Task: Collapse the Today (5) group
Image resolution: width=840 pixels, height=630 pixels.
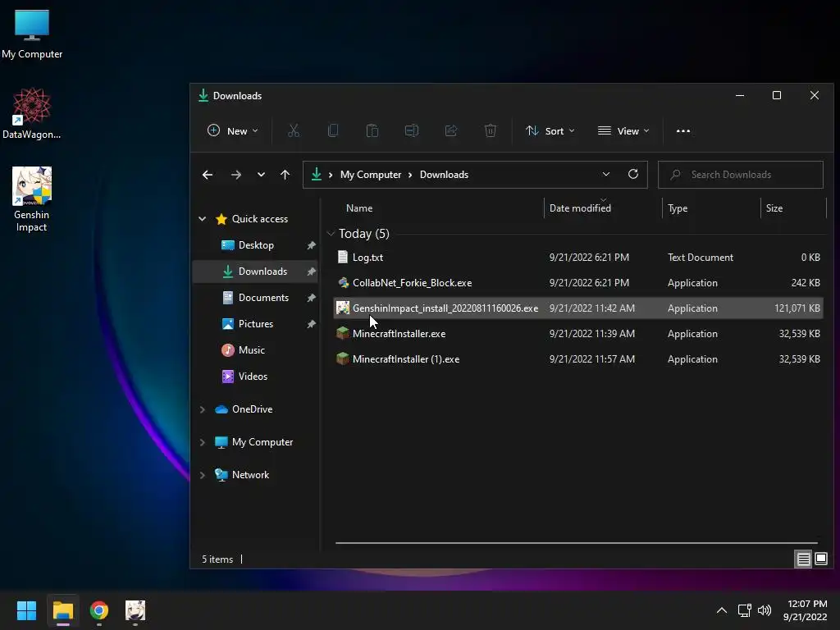Action: (x=331, y=234)
